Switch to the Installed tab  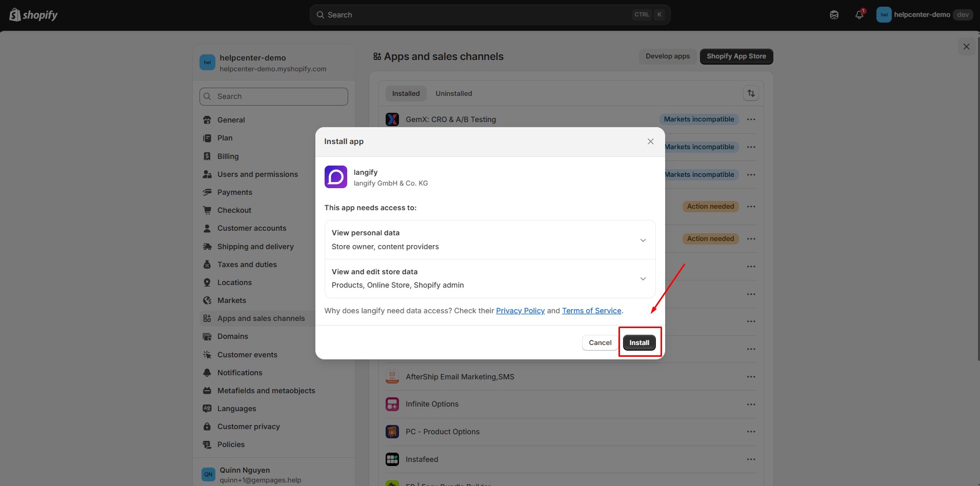pyautogui.click(x=405, y=93)
